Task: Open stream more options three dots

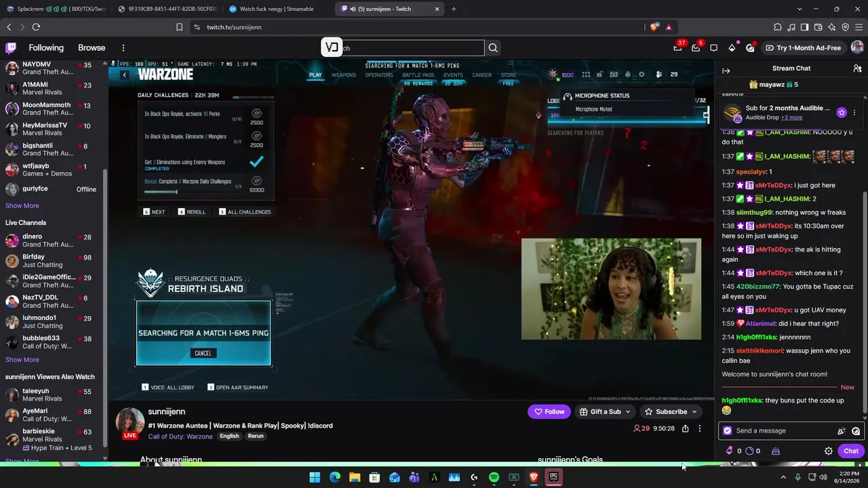Action: tap(700, 428)
